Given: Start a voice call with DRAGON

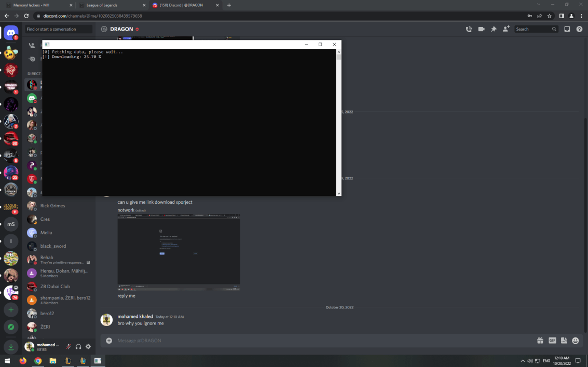Looking at the screenshot, I should coord(469,29).
